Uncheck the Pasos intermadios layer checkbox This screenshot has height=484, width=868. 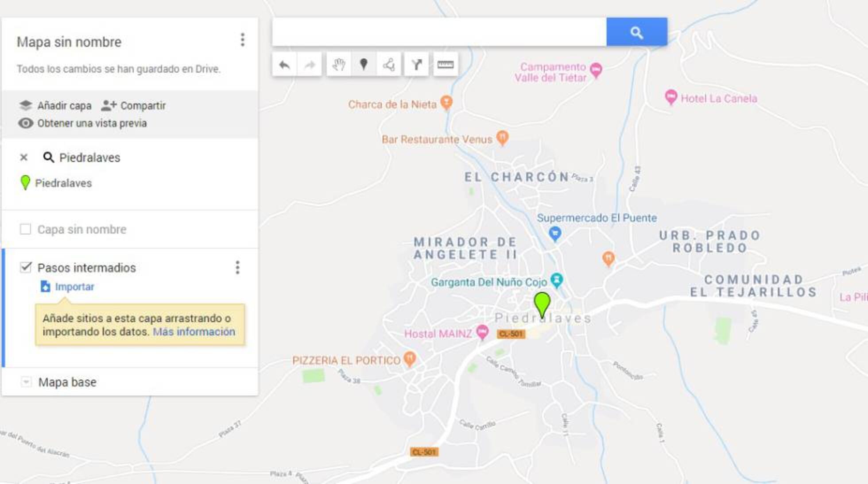coord(26,267)
